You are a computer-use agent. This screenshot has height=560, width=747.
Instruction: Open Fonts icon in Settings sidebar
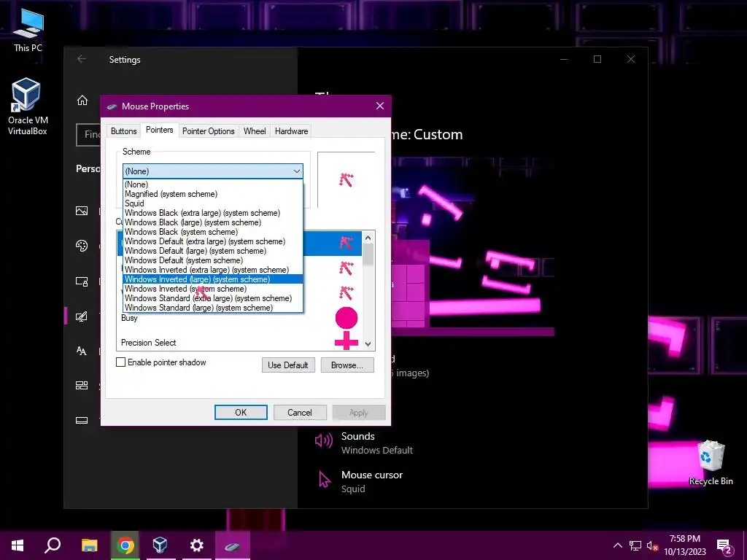(x=82, y=351)
